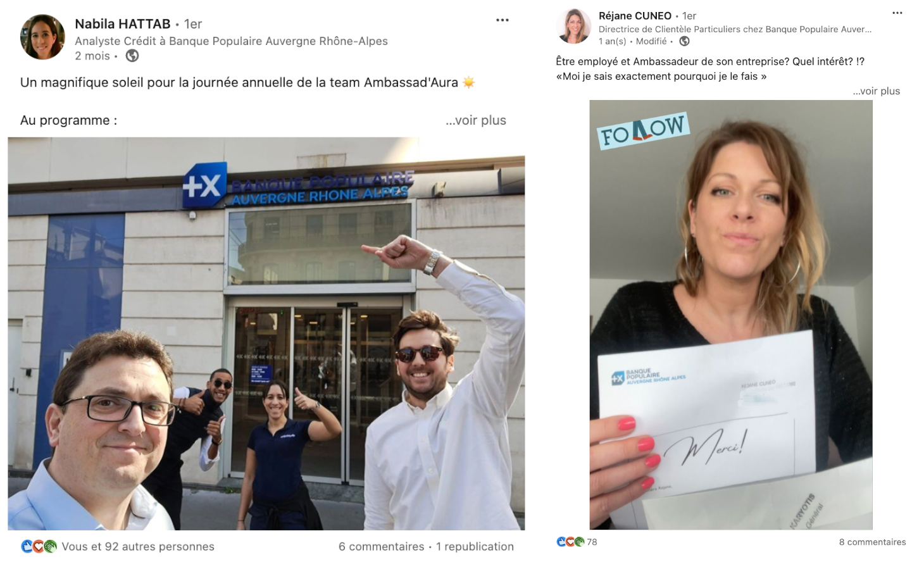View the 1 republication on Nabila's post
The image size is (924, 562).
click(x=475, y=546)
